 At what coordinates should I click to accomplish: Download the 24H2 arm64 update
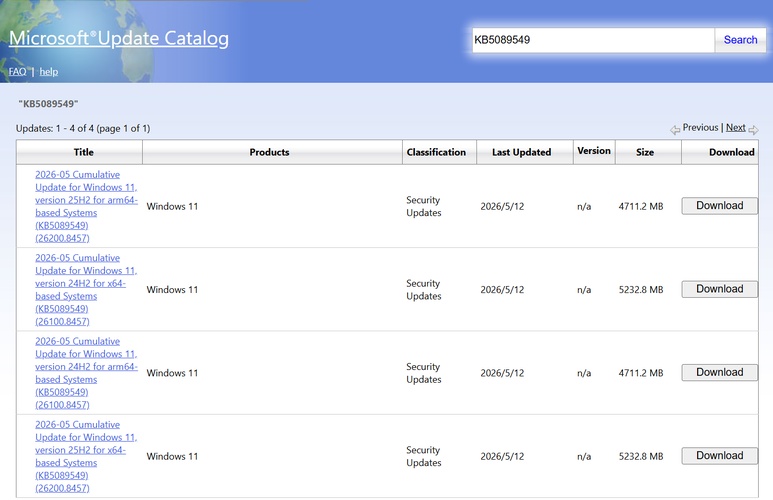click(719, 372)
